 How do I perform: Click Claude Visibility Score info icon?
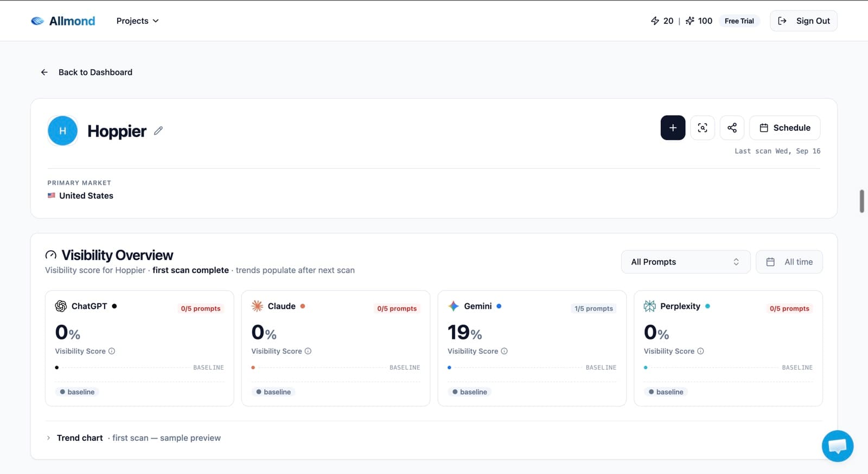(x=308, y=351)
